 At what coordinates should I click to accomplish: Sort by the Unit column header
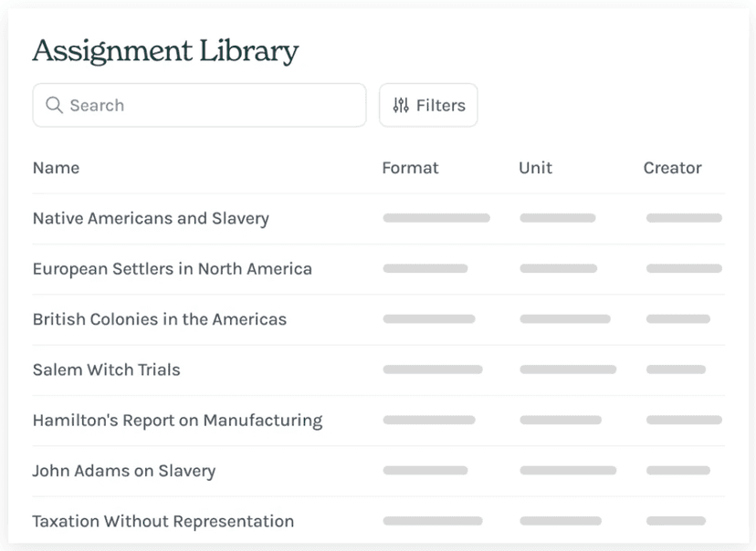coord(535,168)
